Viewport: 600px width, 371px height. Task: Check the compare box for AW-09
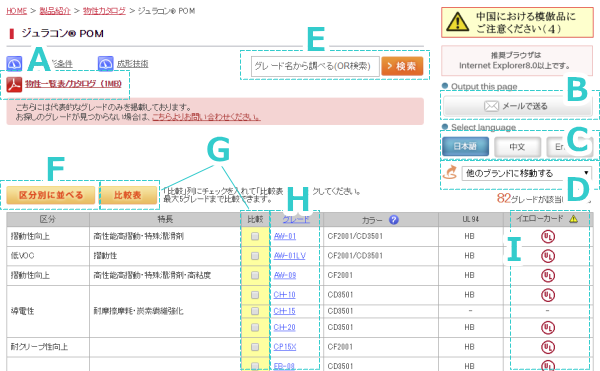pos(255,275)
